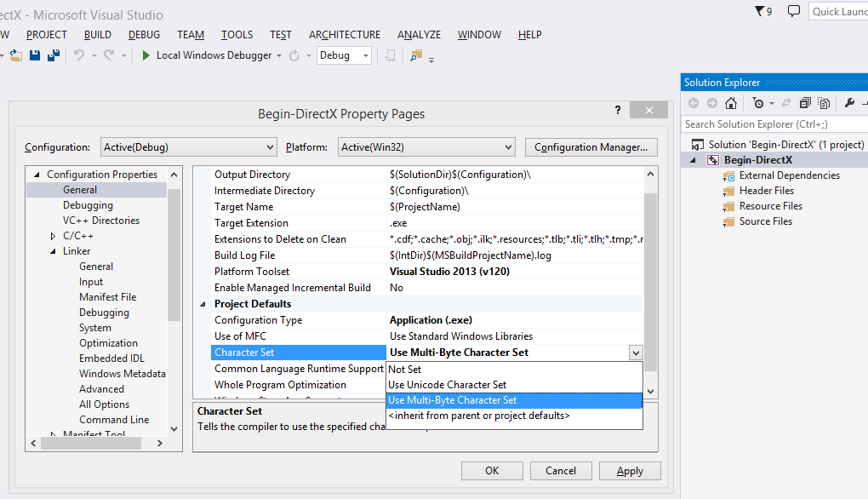
Task: Select 'VC++ Directories' in the property tree
Action: pyautogui.click(x=100, y=221)
